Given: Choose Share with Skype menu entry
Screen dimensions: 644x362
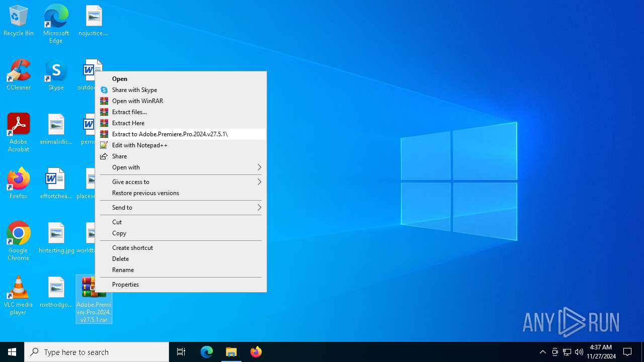Looking at the screenshot, I should [x=181, y=90].
